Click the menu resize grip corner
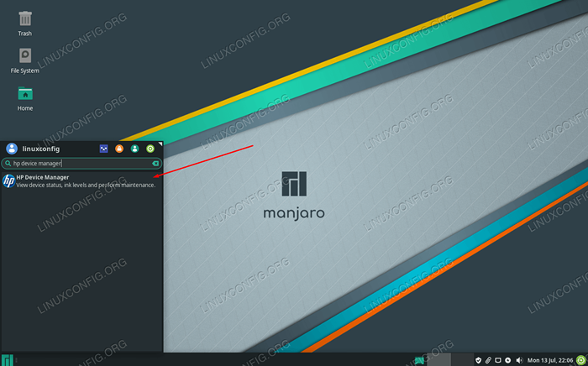Viewport: 588px width, 366px height. point(160,144)
